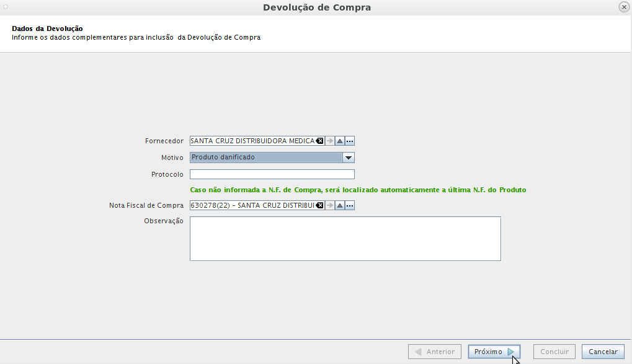
Task: Focus the Protocolo input field
Action: point(272,174)
